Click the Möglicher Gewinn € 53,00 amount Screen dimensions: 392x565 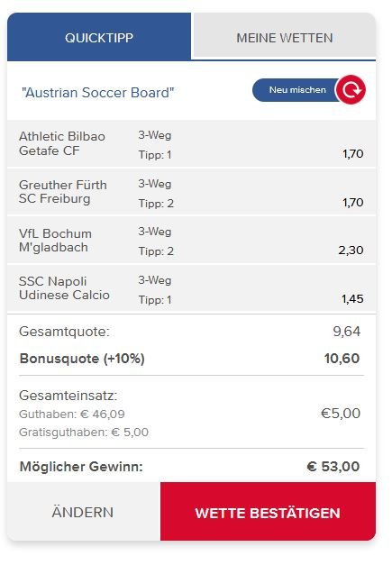pyautogui.click(x=333, y=466)
